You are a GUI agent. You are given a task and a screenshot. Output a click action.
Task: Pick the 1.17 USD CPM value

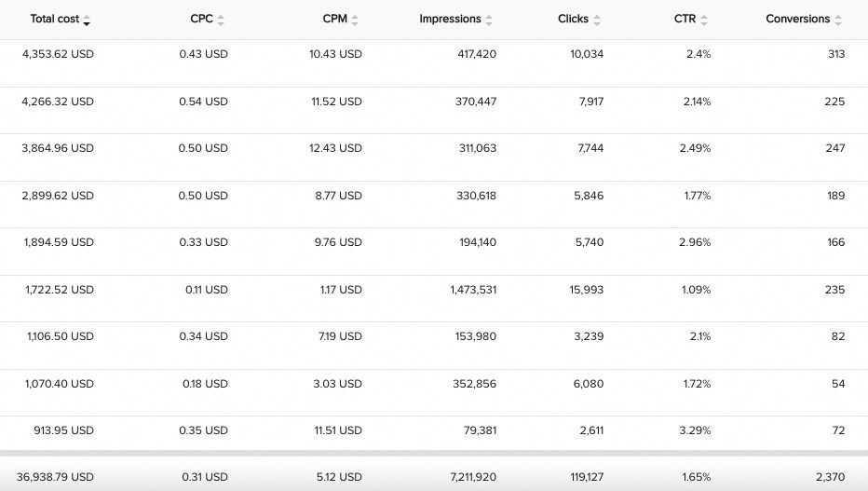pos(341,290)
